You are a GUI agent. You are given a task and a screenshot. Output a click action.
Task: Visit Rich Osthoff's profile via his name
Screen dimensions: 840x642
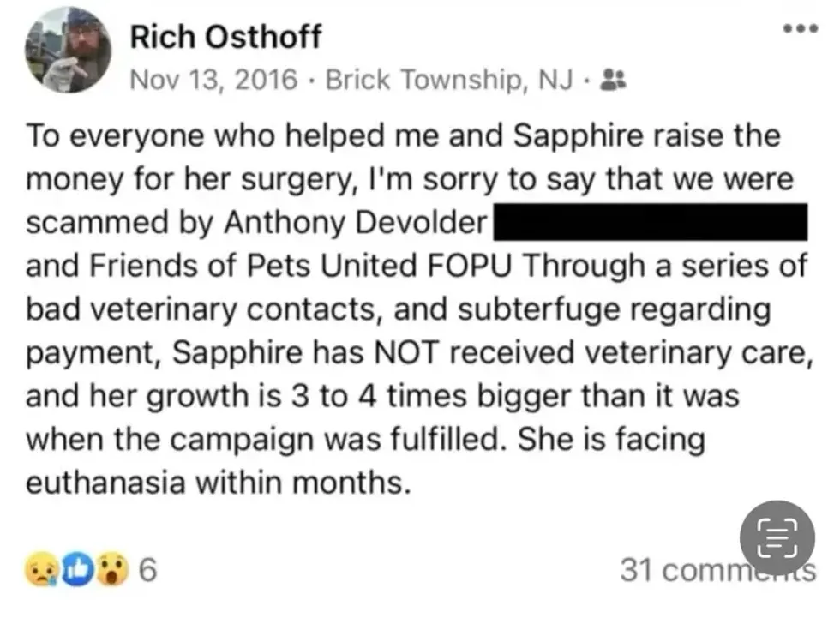coord(225,36)
